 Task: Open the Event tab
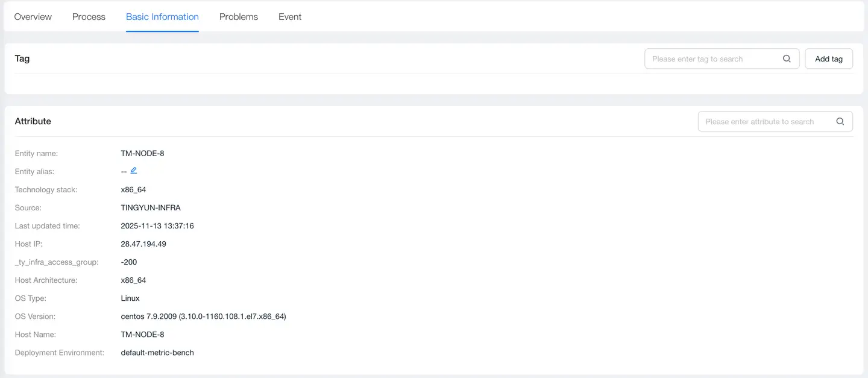point(290,17)
